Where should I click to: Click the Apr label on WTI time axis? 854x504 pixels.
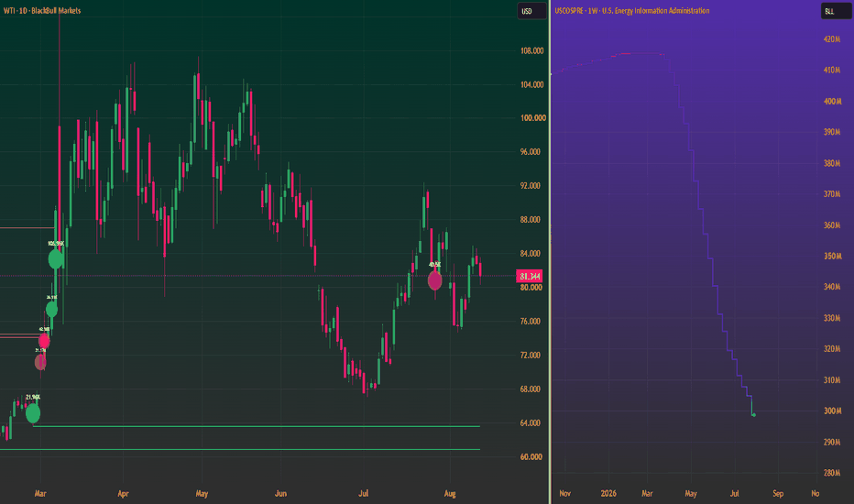123,493
